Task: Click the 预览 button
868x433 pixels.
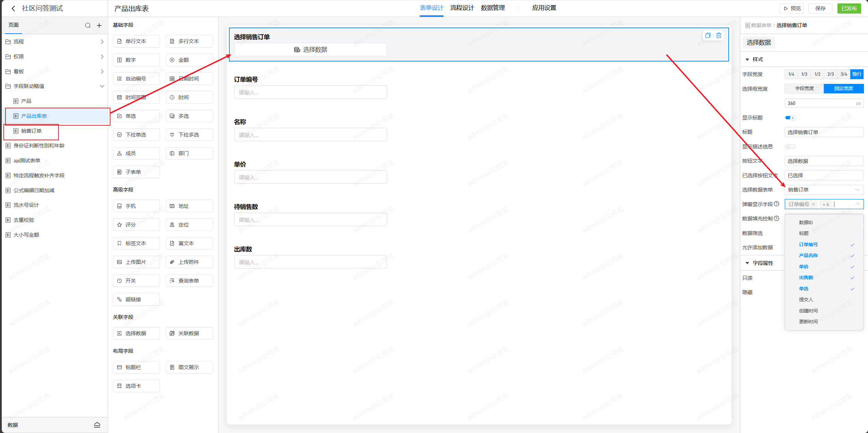Action: click(x=792, y=8)
